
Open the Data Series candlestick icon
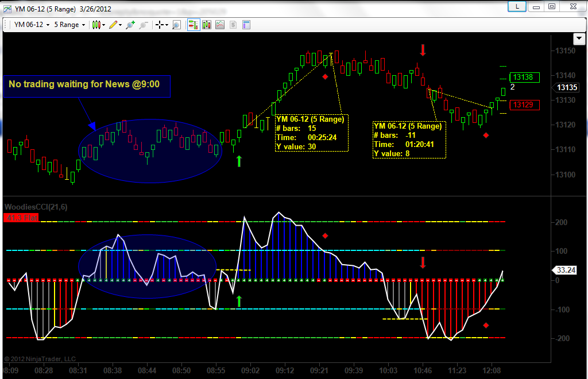coord(207,25)
